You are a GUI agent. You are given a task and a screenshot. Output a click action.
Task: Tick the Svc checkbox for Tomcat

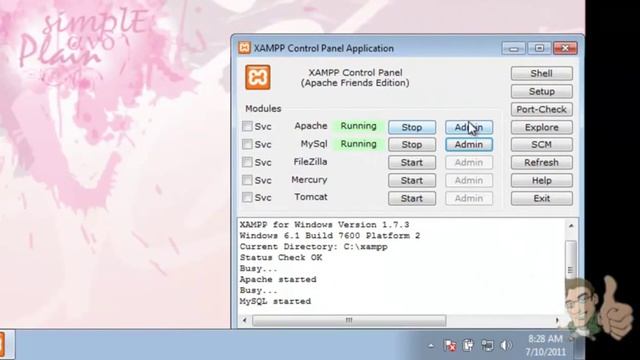click(x=247, y=198)
